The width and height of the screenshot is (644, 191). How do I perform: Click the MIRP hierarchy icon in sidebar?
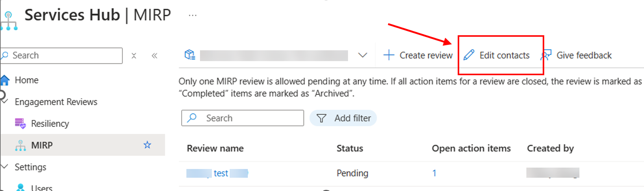[21, 145]
